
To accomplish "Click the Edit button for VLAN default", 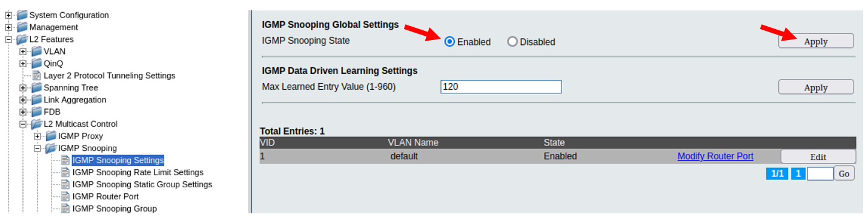I will click(x=818, y=156).
